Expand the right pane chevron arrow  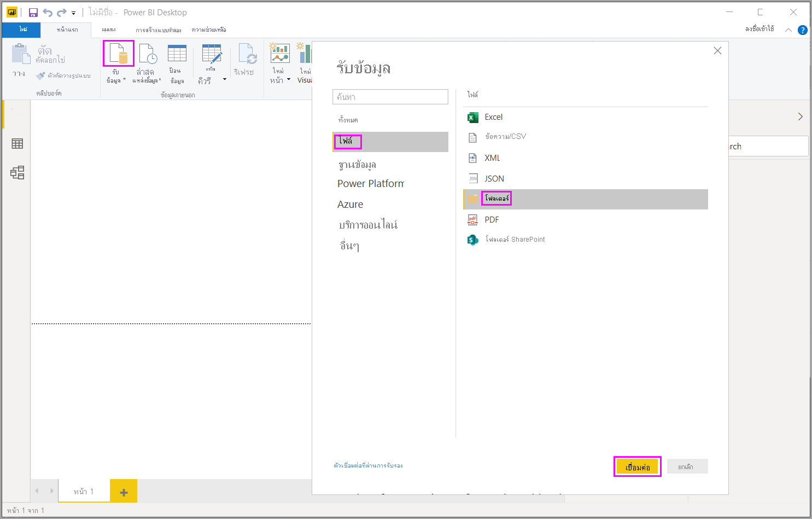click(x=801, y=116)
